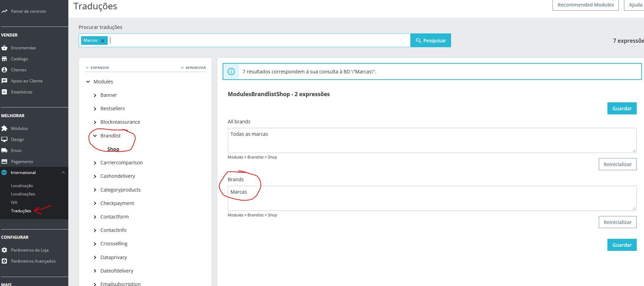Click the Parâmetros Avançados gear icon
Image resolution: width=644 pixels, height=286 pixels.
(x=4, y=261)
